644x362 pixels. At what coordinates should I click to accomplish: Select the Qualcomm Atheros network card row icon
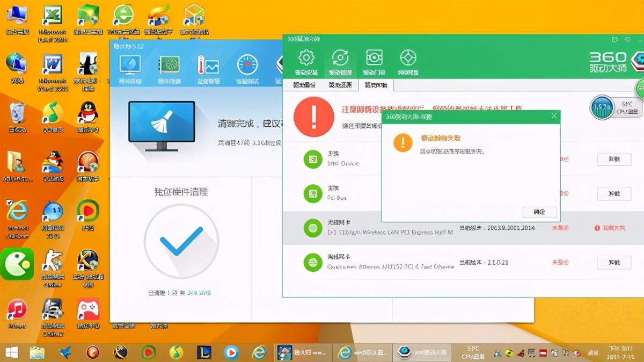click(x=312, y=263)
